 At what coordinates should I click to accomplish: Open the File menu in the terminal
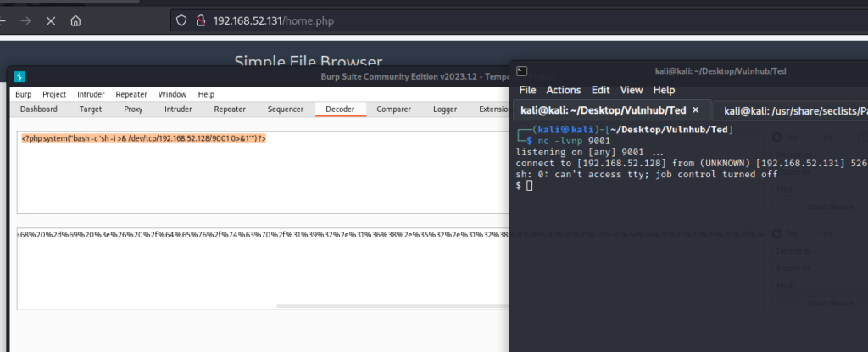pos(527,90)
